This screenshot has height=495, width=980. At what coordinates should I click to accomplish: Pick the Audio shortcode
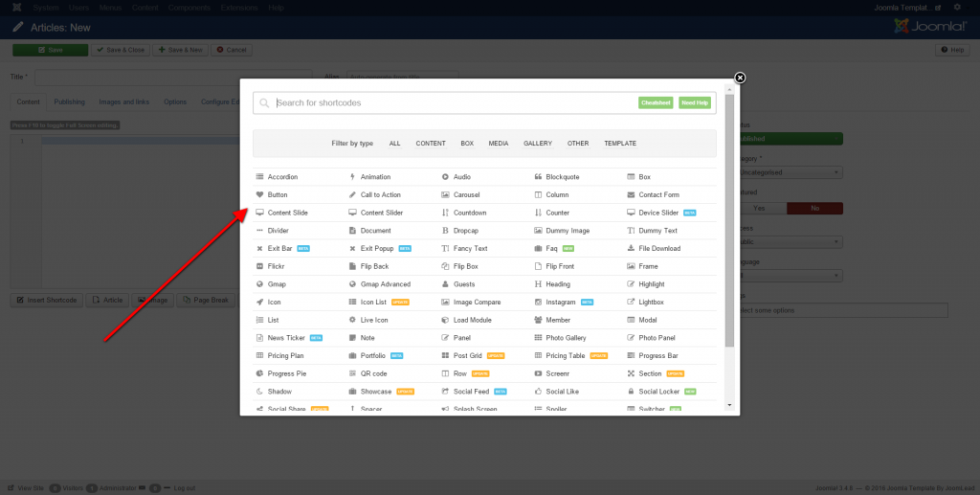click(457, 177)
